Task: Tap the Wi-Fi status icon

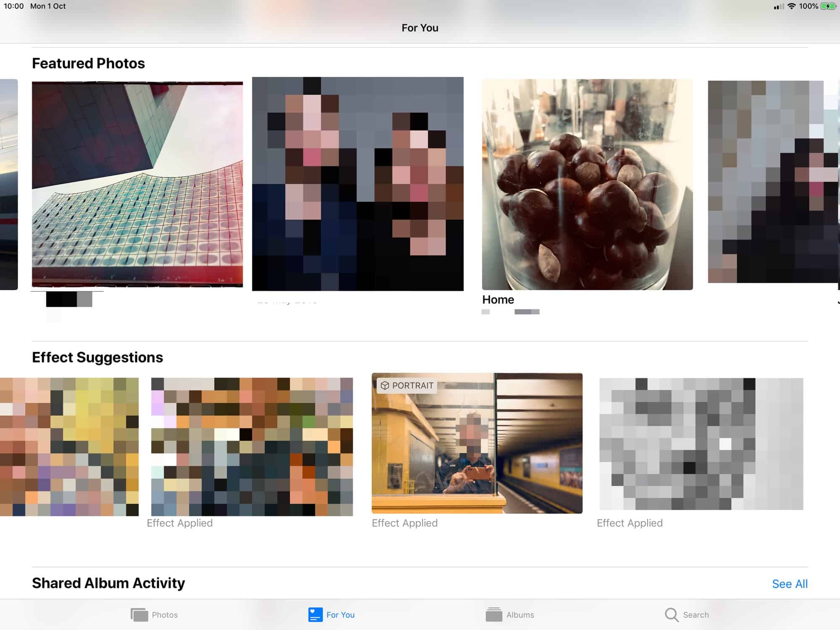Action: pyautogui.click(x=791, y=6)
